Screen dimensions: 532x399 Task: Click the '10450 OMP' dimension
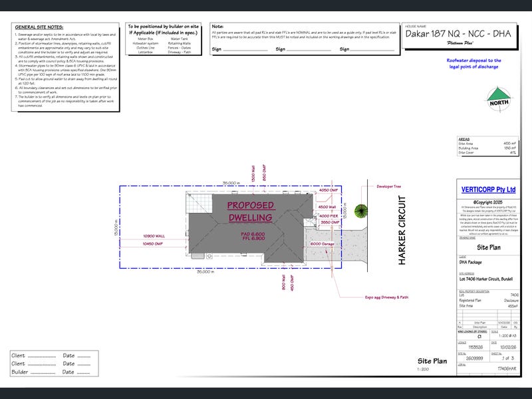pyautogui.click(x=153, y=244)
